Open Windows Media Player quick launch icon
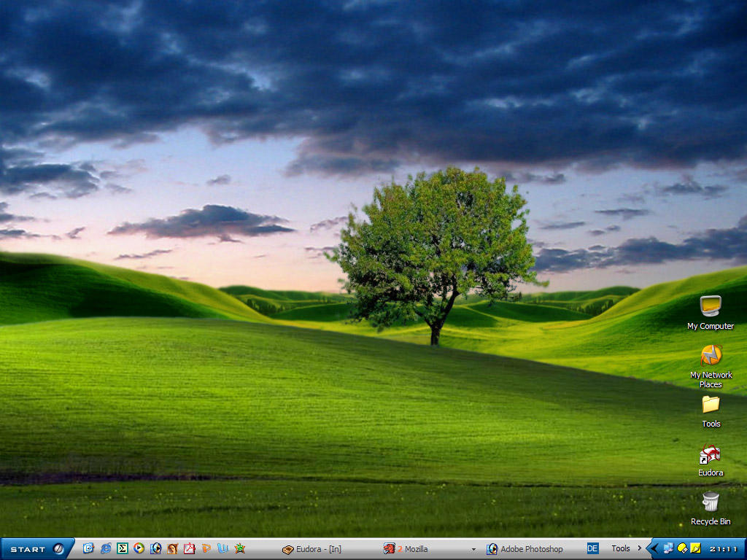Screen dimensions: 747x560 [x=139, y=548]
